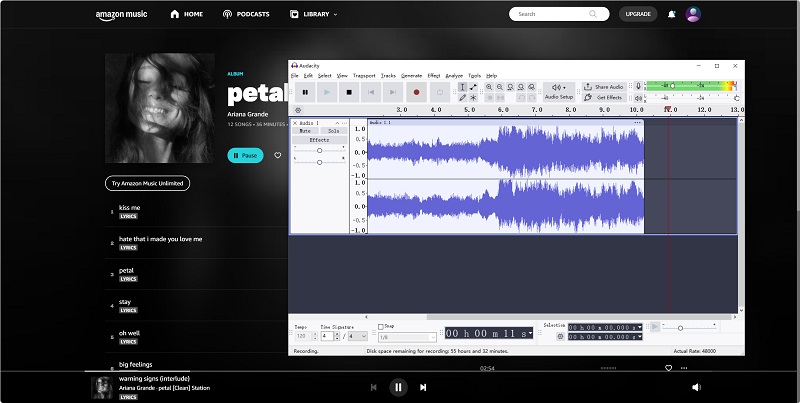Select the Draw (pencil) tool in Audacity
The width and height of the screenshot is (800, 403).
462,97
